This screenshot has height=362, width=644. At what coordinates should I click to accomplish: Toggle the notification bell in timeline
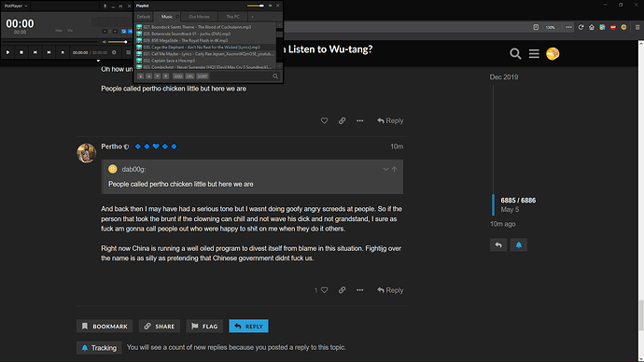point(518,245)
